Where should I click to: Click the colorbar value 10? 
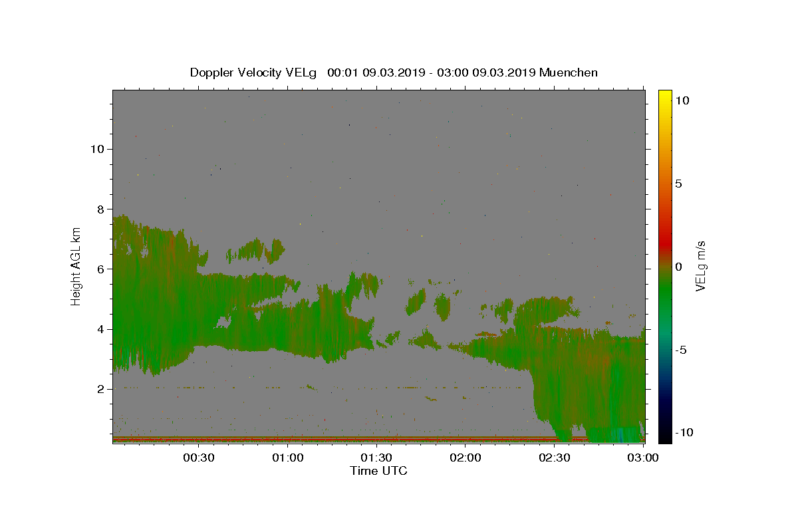[x=682, y=100]
